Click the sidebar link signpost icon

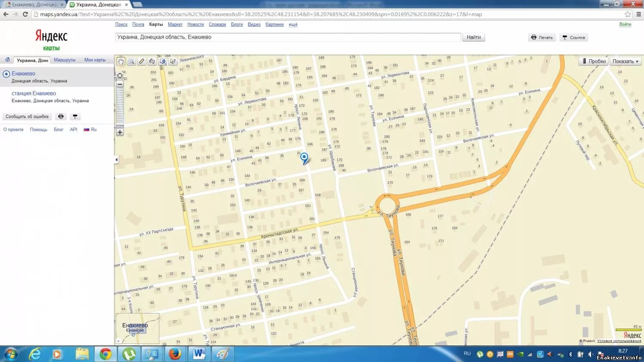(75, 116)
